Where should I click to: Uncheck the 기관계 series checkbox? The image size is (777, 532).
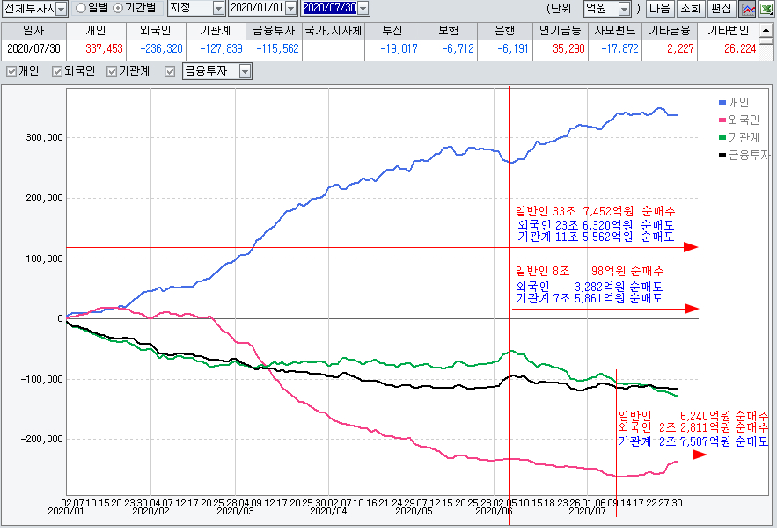(x=112, y=71)
